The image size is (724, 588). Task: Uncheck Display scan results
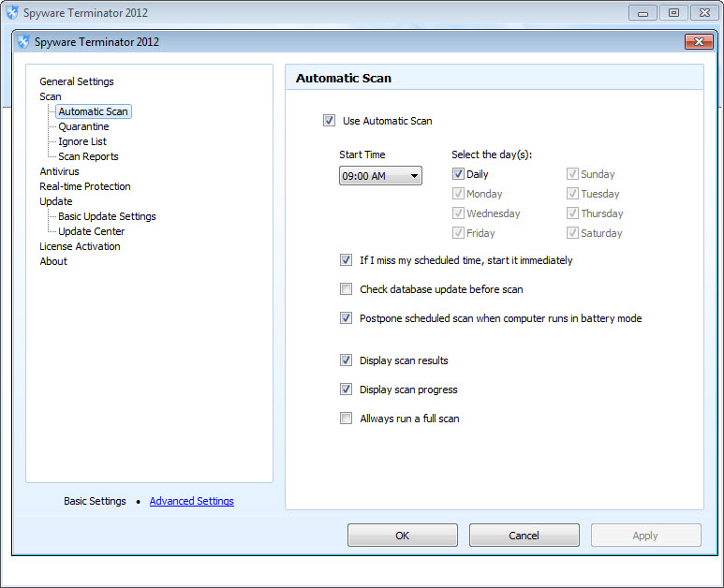[x=346, y=360]
